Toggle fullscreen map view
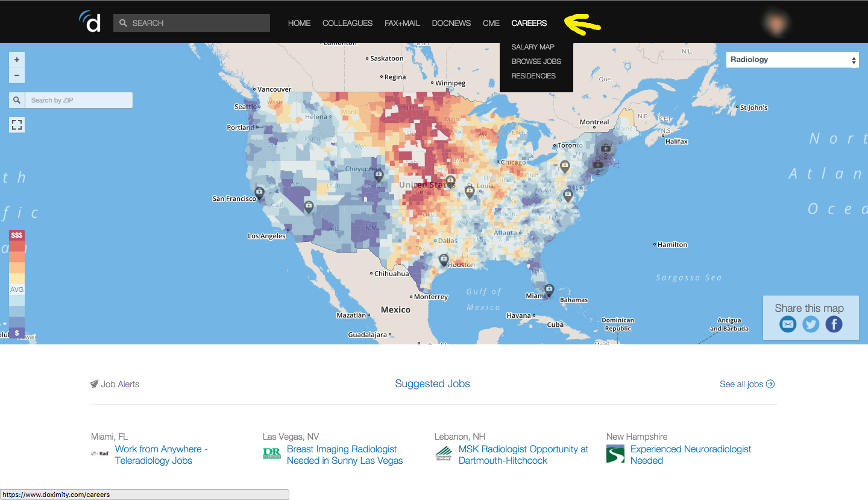868x500 pixels. pos(17,125)
